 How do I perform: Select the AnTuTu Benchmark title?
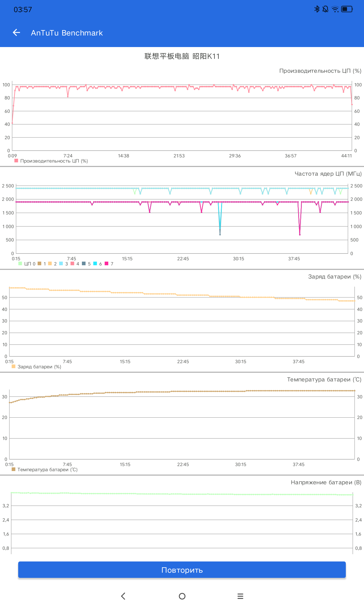67,33
